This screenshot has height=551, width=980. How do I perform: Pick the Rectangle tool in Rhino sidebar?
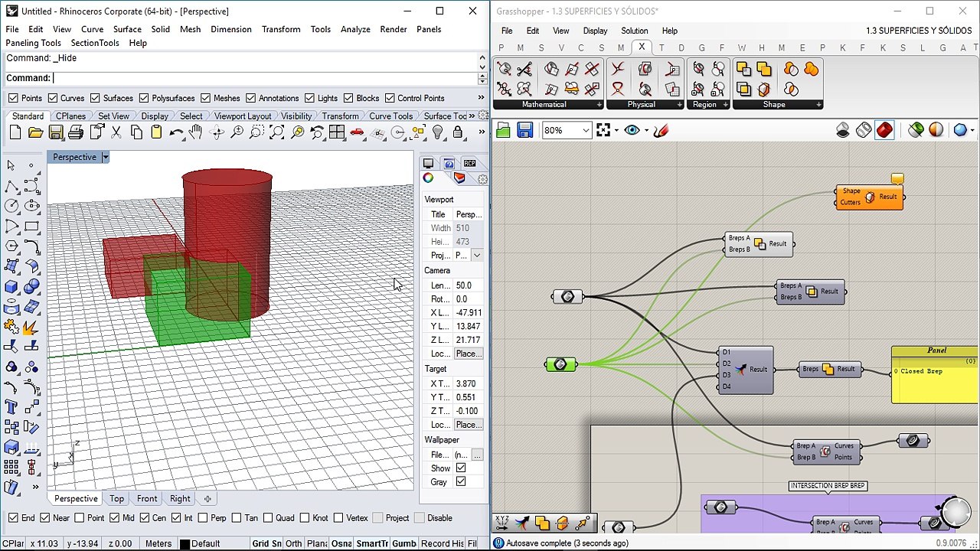[31, 227]
